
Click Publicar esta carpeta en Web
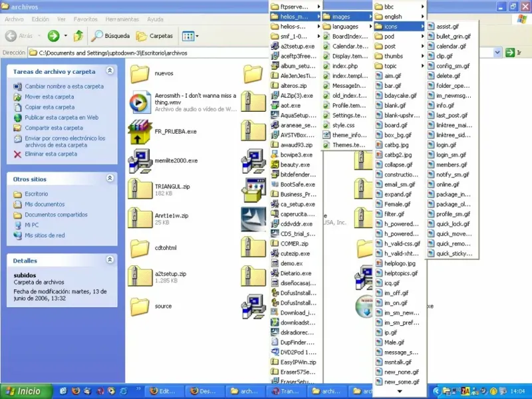click(x=61, y=118)
